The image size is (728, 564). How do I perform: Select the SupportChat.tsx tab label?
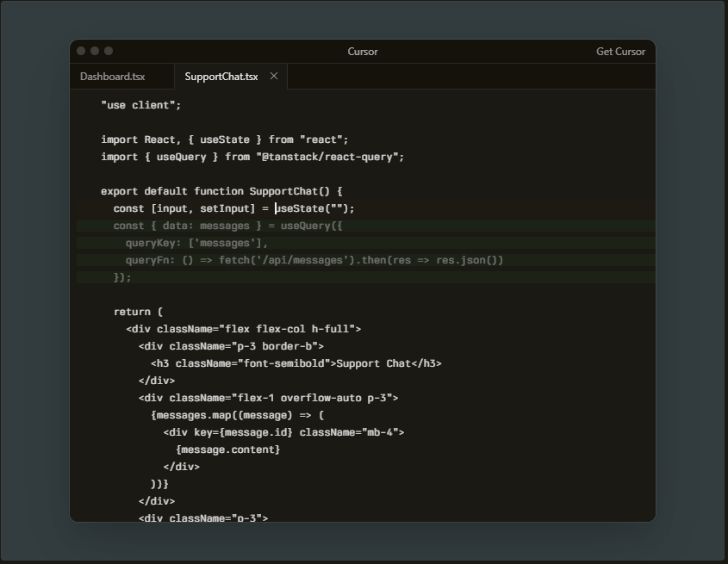coord(221,77)
